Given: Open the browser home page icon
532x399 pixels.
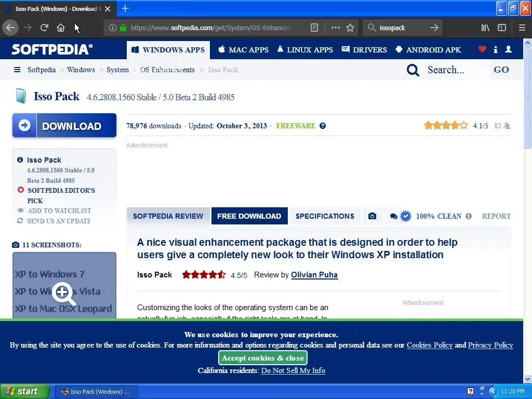Looking at the screenshot, I should tap(61, 28).
